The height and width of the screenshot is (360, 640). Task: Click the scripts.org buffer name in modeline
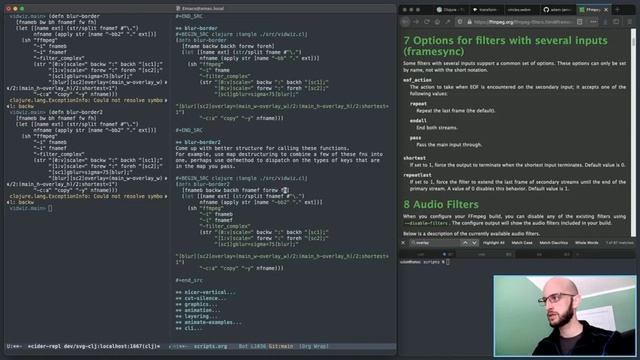pos(210,346)
